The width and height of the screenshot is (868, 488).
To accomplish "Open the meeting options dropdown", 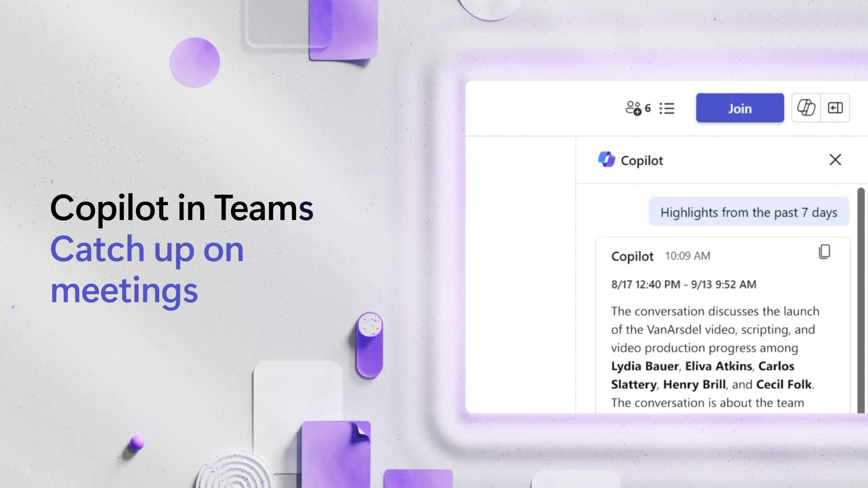I will point(668,107).
